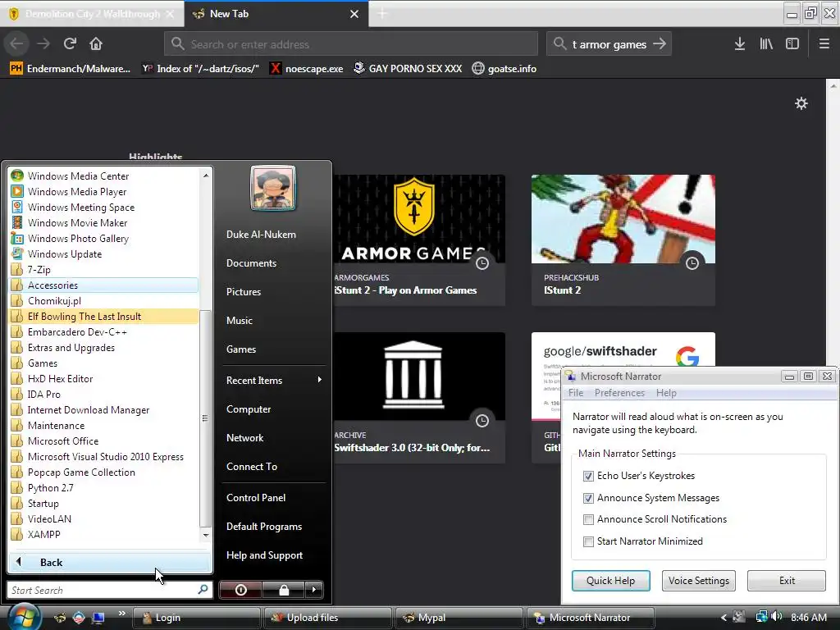Screen dimensions: 840x630
Task: Open the Prehackshub IStunt 2 tile
Action: click(623, 240)
